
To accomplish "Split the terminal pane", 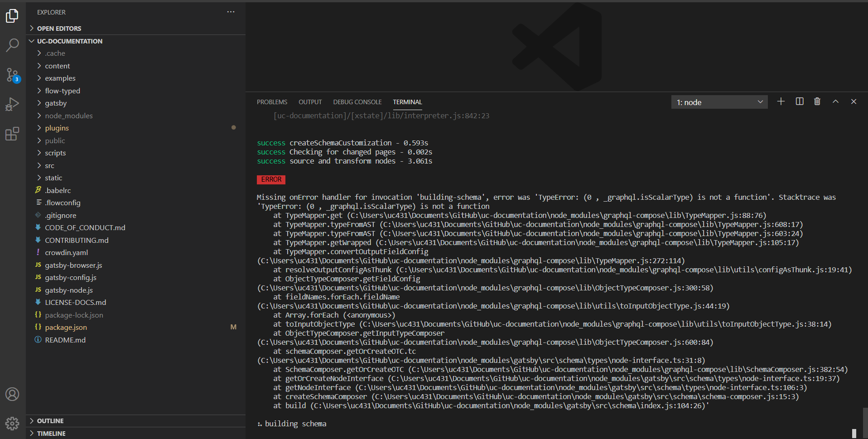I will [800, 101].
